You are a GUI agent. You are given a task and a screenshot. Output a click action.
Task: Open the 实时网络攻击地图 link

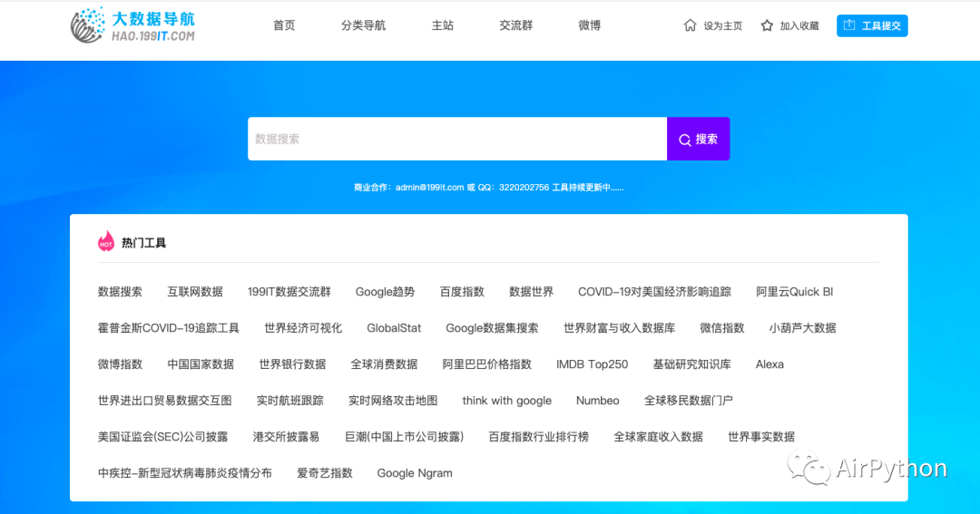pyautogui.click(x=393, y=401)
